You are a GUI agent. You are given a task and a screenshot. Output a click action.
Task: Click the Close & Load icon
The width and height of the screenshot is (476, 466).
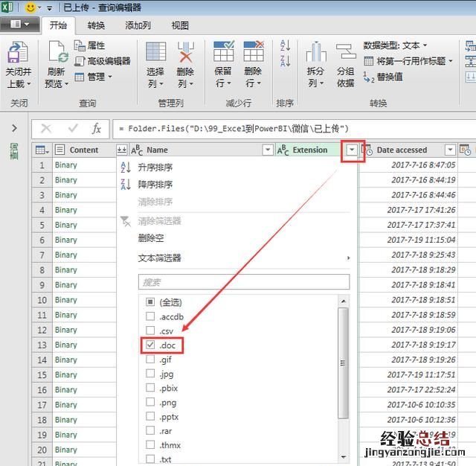point(18,52)
